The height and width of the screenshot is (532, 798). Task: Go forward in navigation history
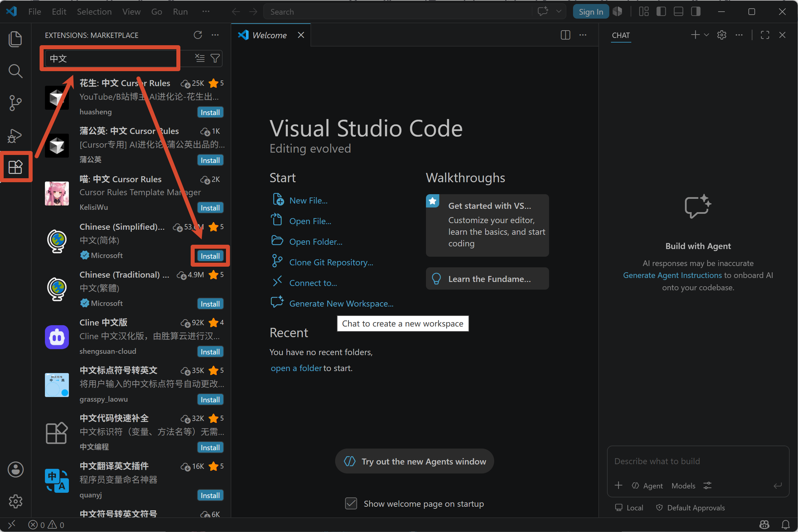(253, 12)
